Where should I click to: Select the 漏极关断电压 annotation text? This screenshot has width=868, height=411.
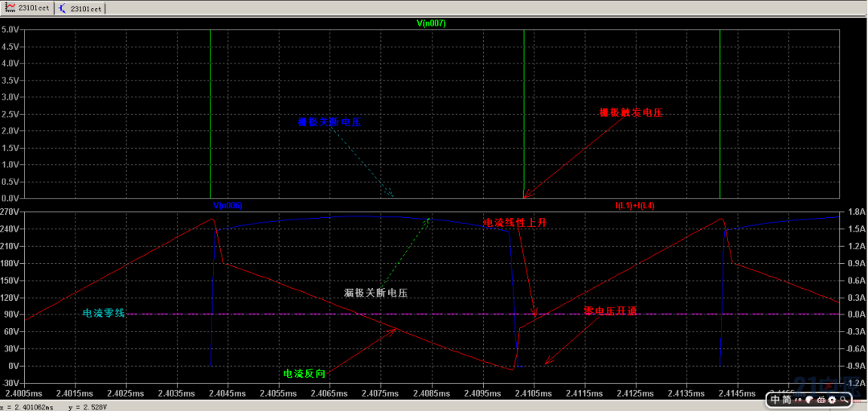(x=376, y=293)
